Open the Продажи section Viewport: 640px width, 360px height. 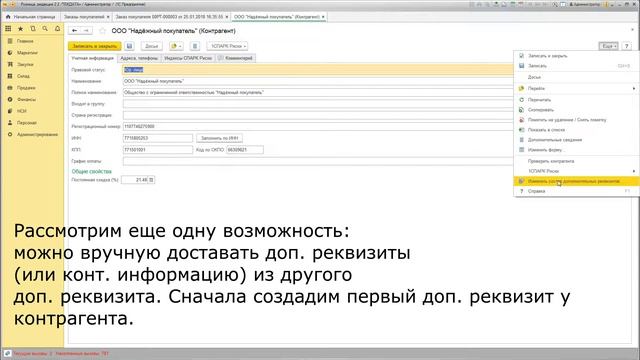26,88
